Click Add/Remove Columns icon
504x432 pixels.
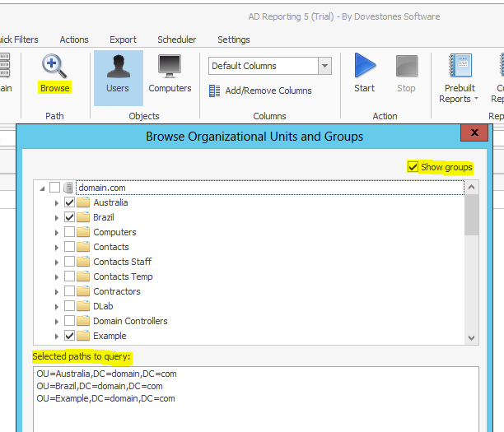click(x=214, y=91)
